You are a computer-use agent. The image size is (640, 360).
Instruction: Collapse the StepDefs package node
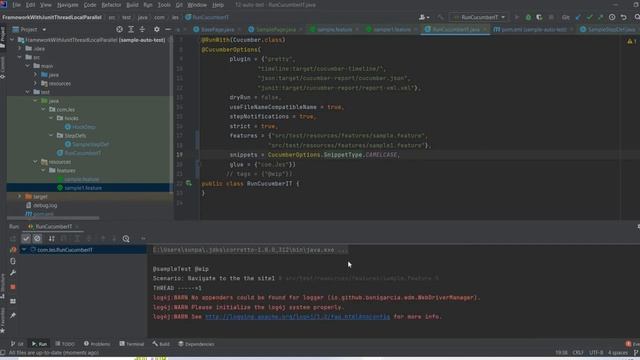tap(51, 135)
